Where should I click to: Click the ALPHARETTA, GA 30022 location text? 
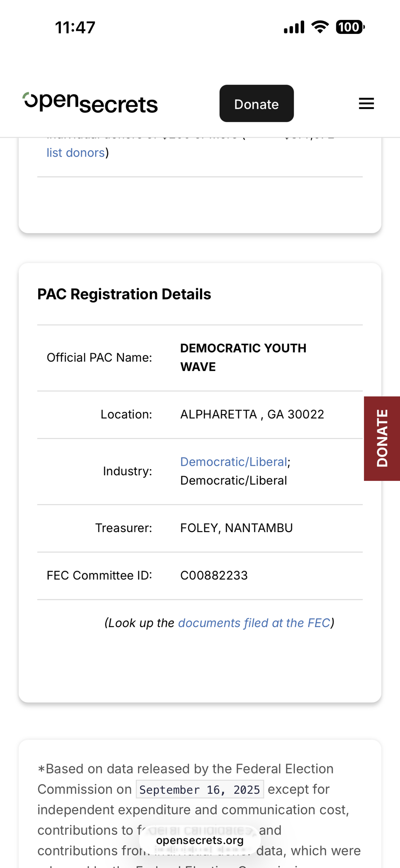(252, 414)
